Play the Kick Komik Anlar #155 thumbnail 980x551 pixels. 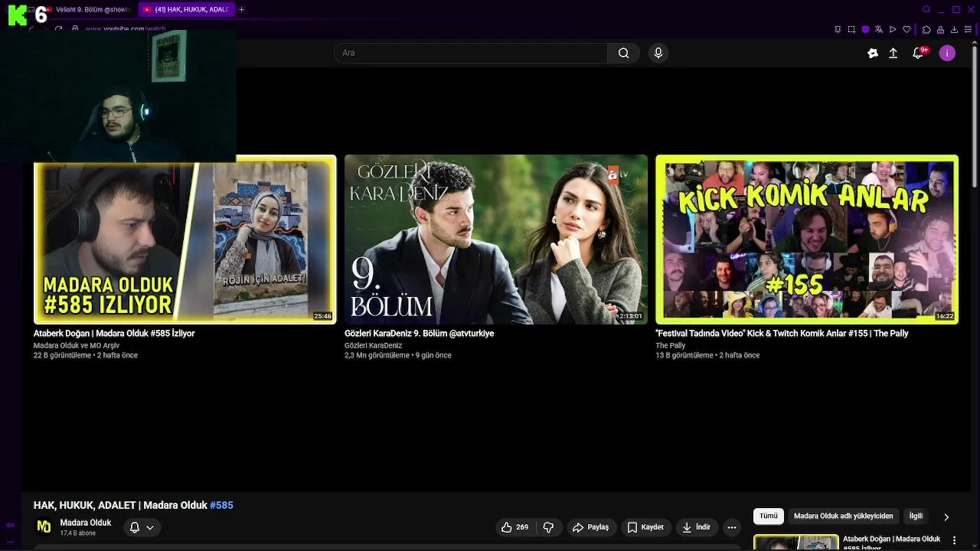[x=807, y=240]
